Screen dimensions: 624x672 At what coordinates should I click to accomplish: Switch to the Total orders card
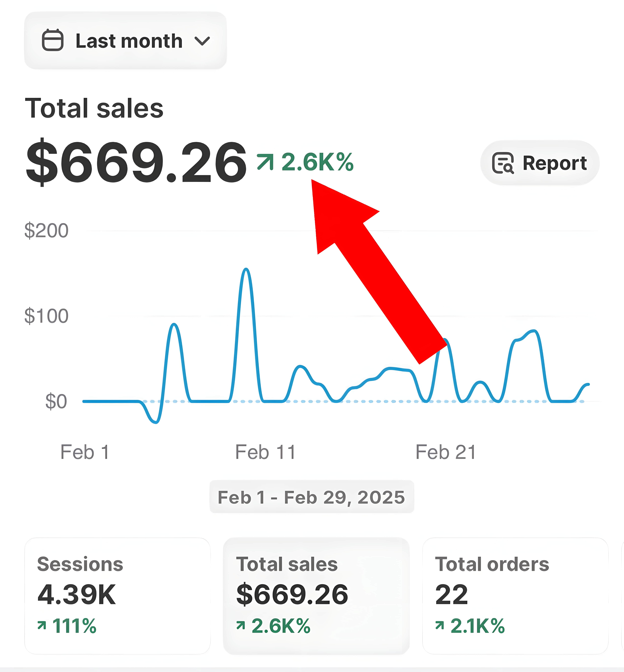coord(515,595)
